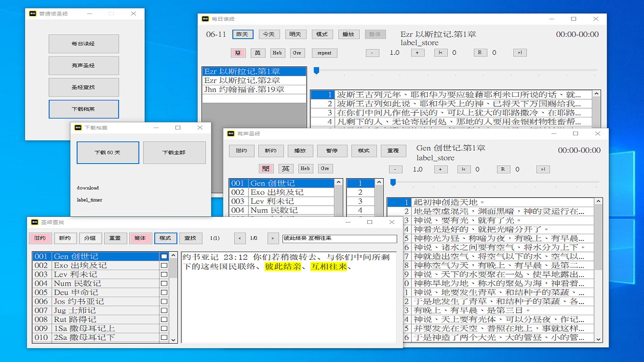The height and width of the screenshot is (362, 644).
Task: Tick the checkbox for Lev 利未记
Action: [x=164, y=274]
